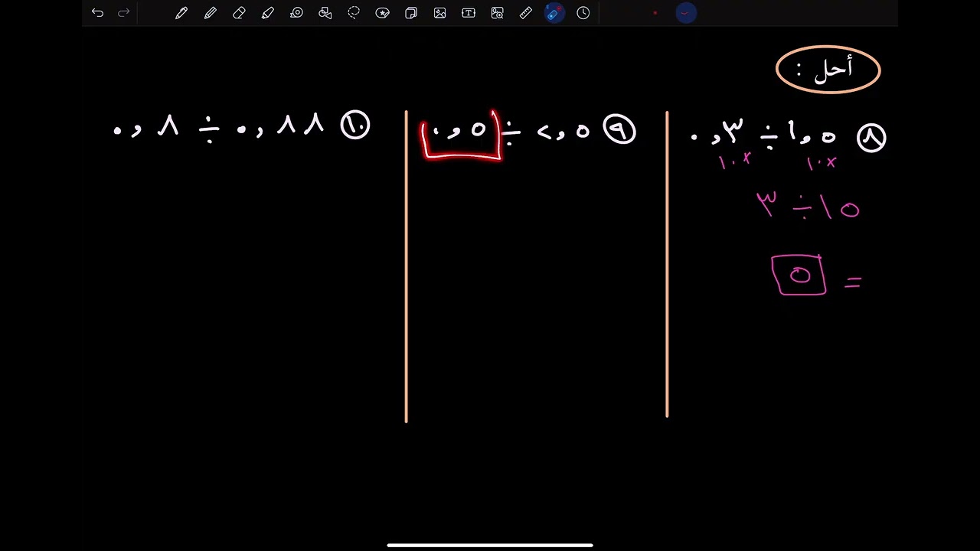
Task: Undo the last stroke
Action: 97,13
